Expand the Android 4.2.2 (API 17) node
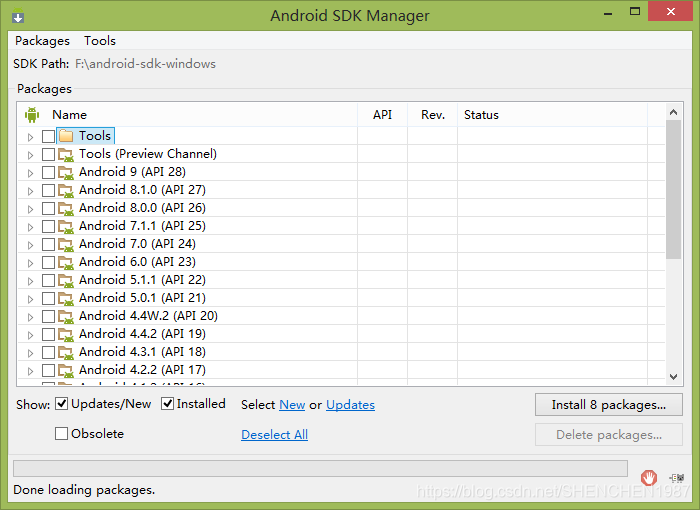 30,371
